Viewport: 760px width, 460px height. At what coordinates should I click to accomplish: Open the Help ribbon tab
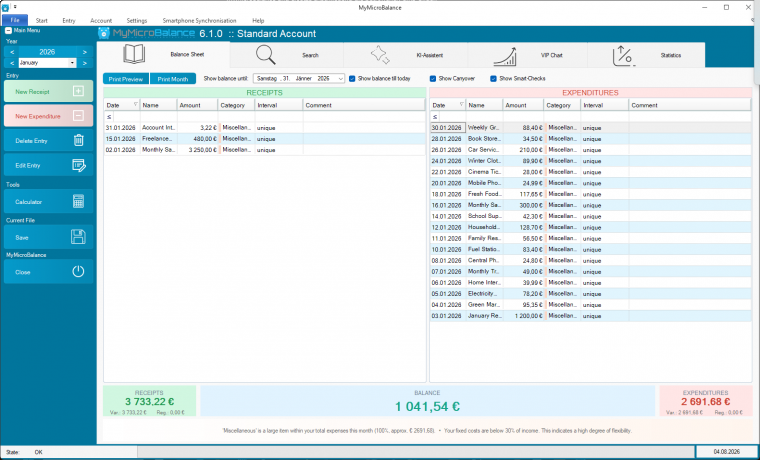258,20
